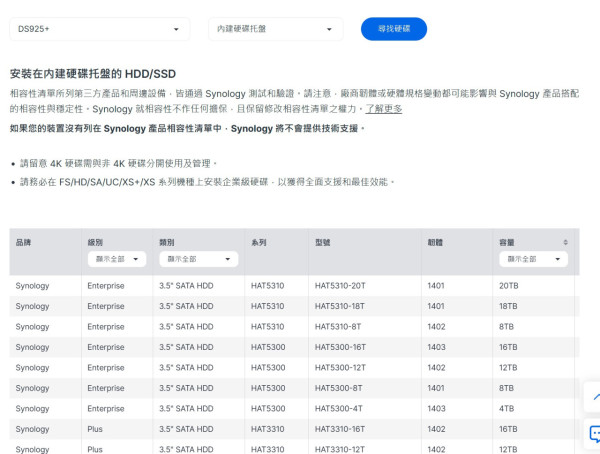
Task: Click HAT3310 series in the HAT3310-12T row
Action: coord(267,449)
